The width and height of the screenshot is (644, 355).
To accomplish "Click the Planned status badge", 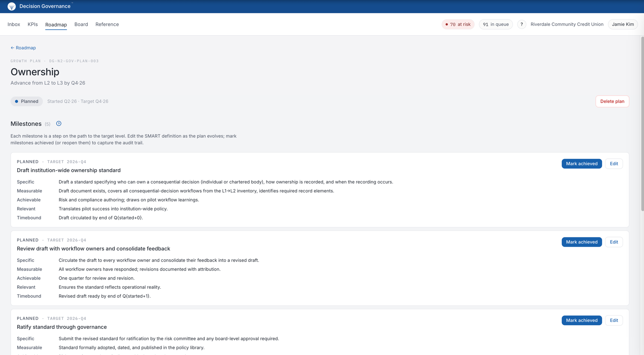I will click(27, 101).
